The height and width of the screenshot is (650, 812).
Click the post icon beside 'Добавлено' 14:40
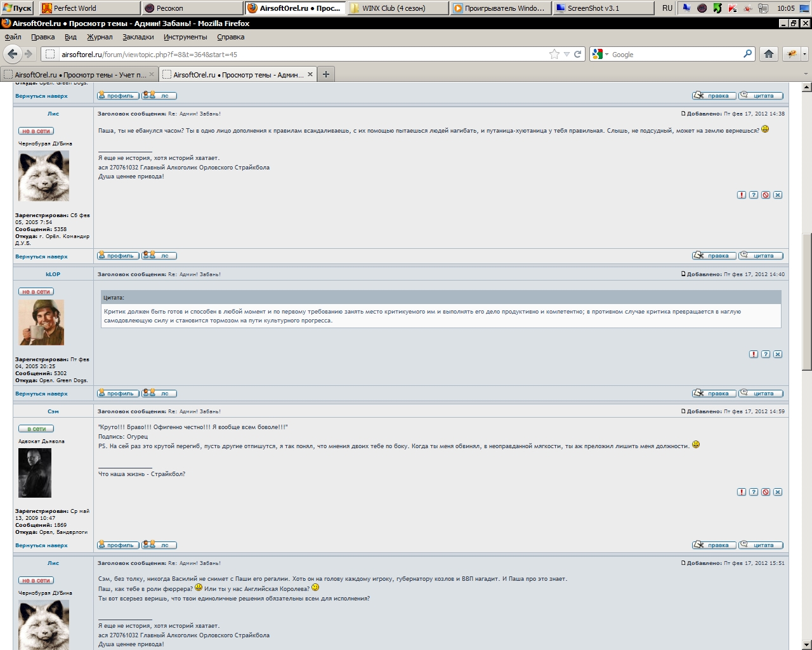click(683, 274)
